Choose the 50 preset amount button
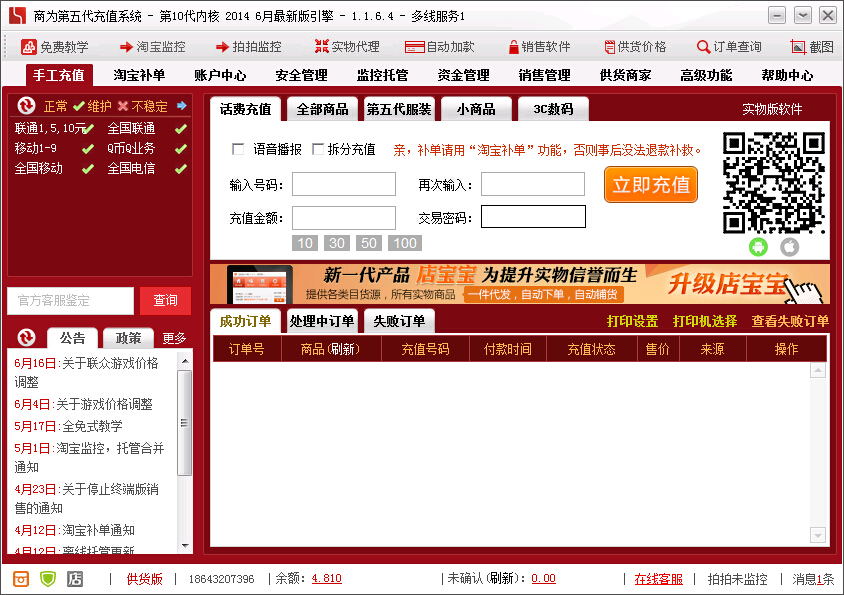Screen dimensions: 844x595 (x=369, y=243)
